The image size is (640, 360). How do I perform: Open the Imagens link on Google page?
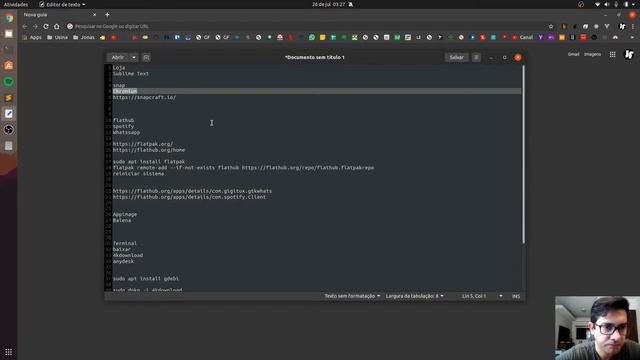(x=592, y=54)
